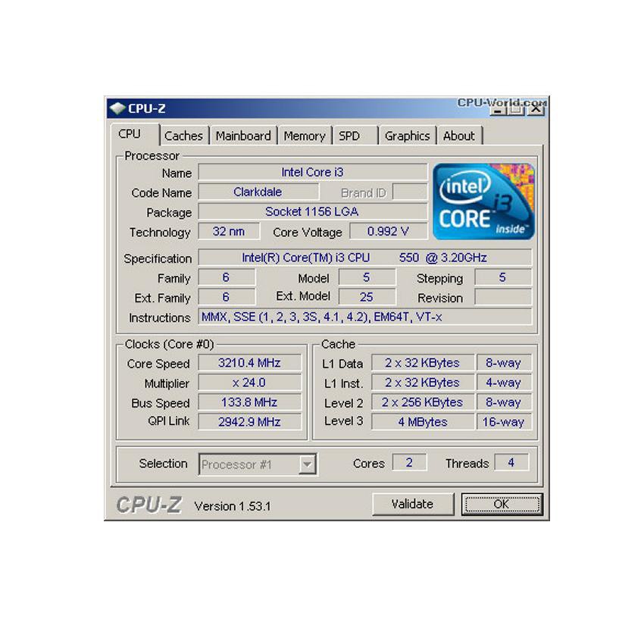
Task: Switch to the Graphics tab
Action: 407,135
